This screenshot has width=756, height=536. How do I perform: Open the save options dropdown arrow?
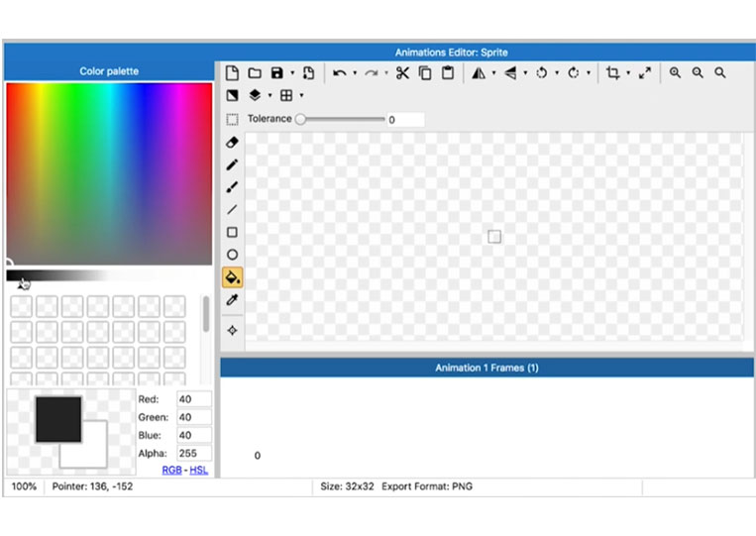tap(292, 73)
